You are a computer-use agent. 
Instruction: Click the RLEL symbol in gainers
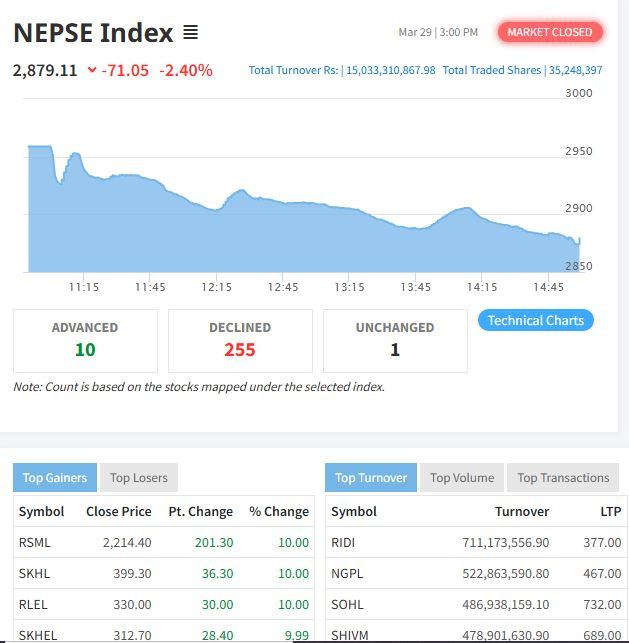coord(33,604)
